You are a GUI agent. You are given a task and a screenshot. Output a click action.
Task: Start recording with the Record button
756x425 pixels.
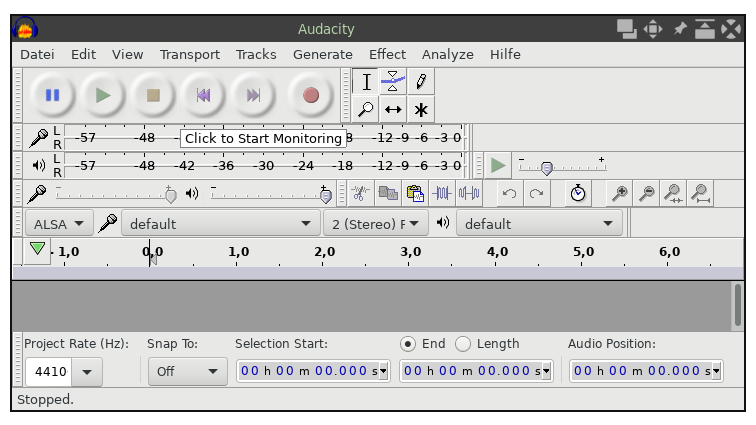pyautogui.click(x=311, y=95)
